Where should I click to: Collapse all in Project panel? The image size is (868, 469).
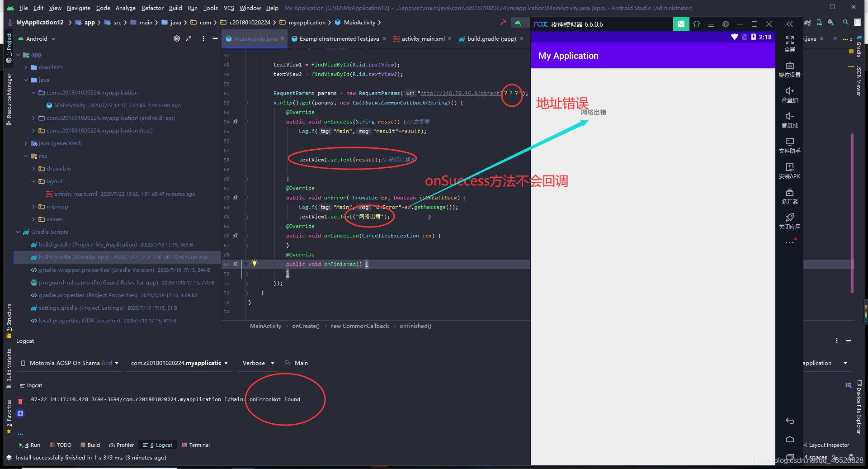tap(189, 38)
